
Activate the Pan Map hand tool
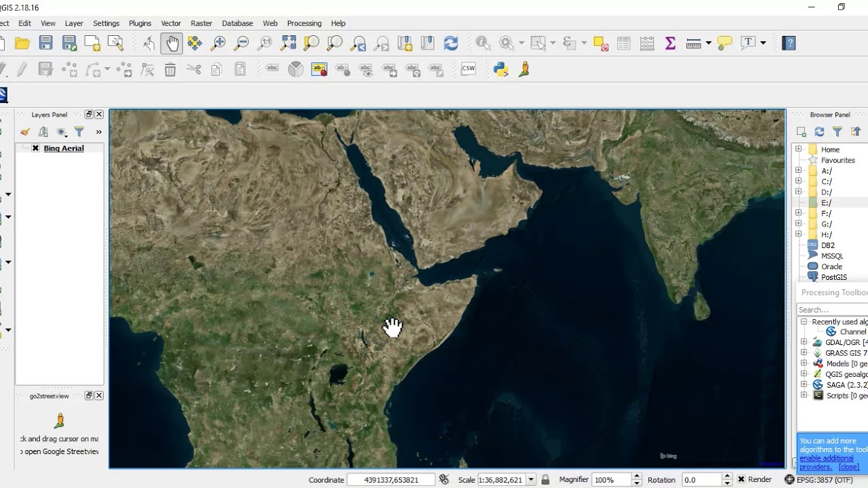pos(172,43)
